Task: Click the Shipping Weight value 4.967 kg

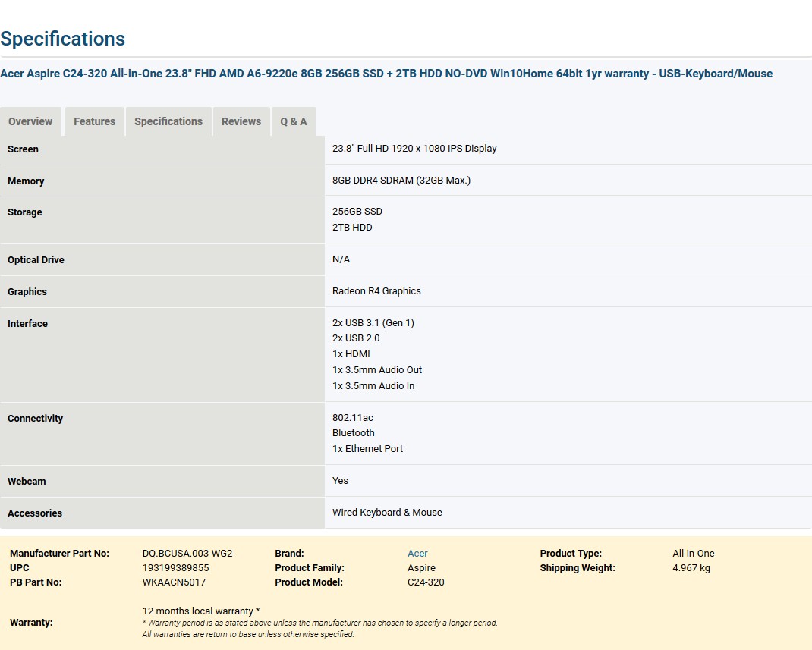Action: click(x=691, y=568)
